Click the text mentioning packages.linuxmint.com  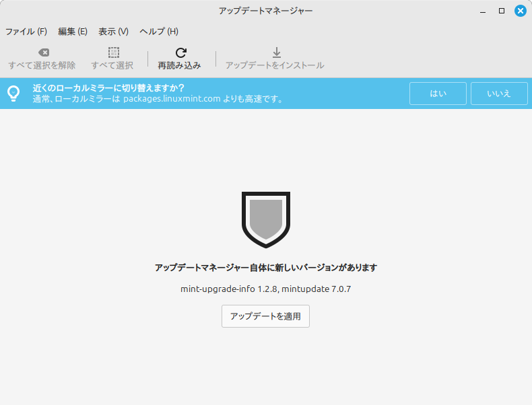coord(158,99)
